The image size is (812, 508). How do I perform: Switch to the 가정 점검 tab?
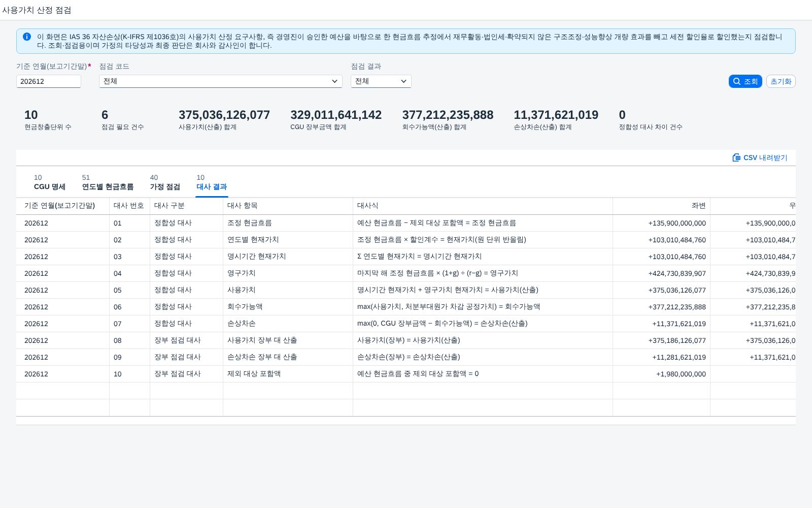[165, 182]
